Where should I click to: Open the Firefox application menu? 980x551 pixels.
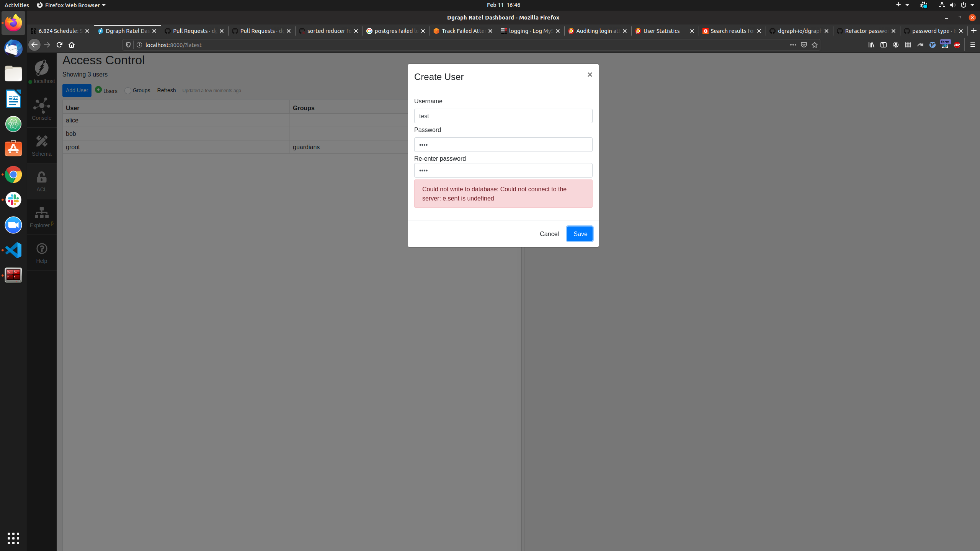point(972,45)
